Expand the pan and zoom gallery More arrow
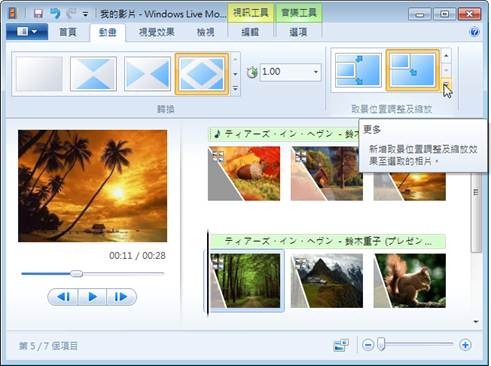Viewport: 491px width, 366px height. pyautogui.click(x=446, y=84)
